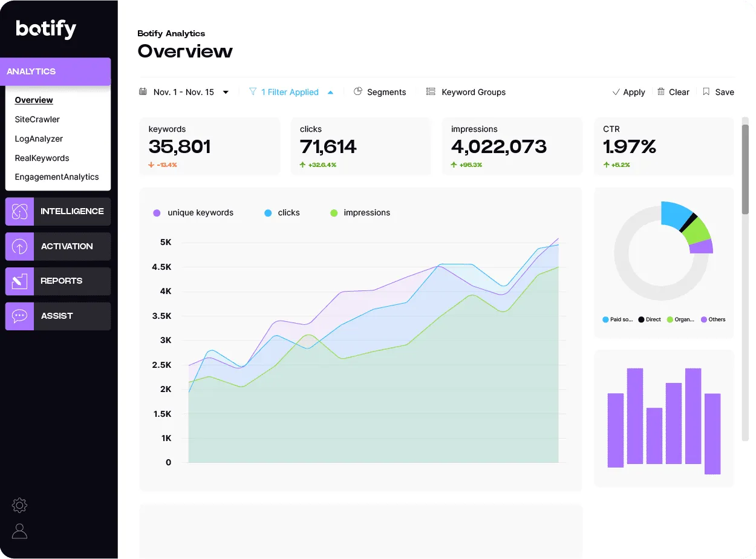The height and width of the screenshot is (559, 756).
Task: Select SiteCrawler from the Analytics menu
Action: point(36,119)
